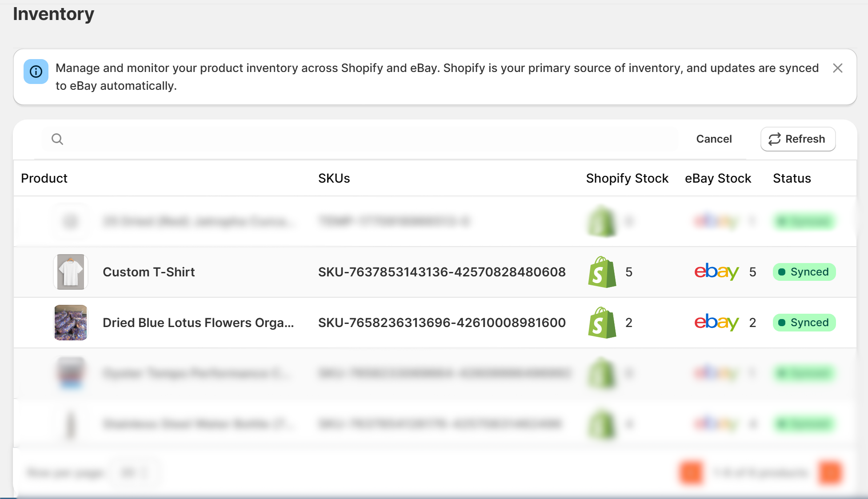The width and height of the screenshot is (868, 499).
Task: Click the Shopify Stock column header
Action: point(627,178)
